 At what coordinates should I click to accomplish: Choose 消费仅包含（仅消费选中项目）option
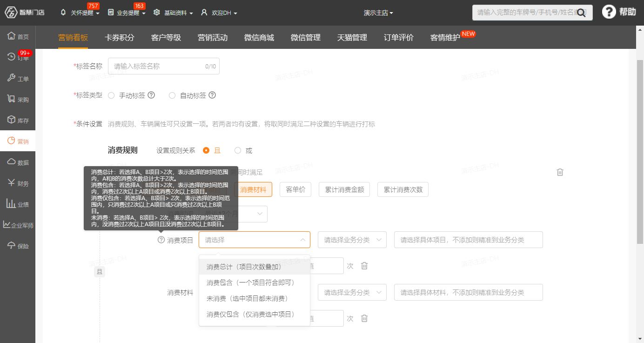(255, 314)
